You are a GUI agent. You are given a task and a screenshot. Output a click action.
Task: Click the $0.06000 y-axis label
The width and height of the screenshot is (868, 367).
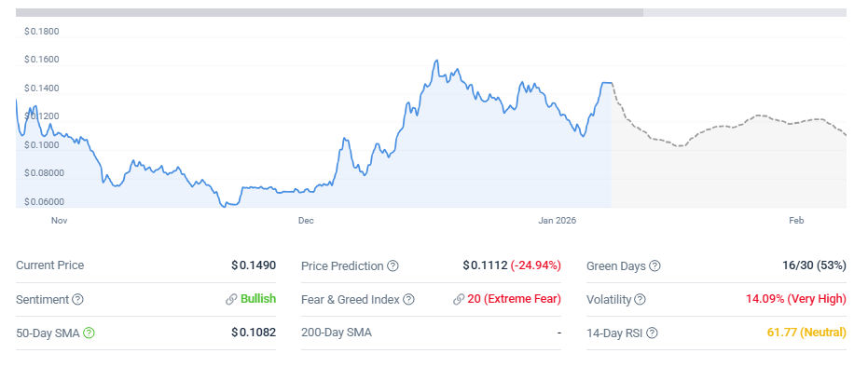click(x=45, y=202)
